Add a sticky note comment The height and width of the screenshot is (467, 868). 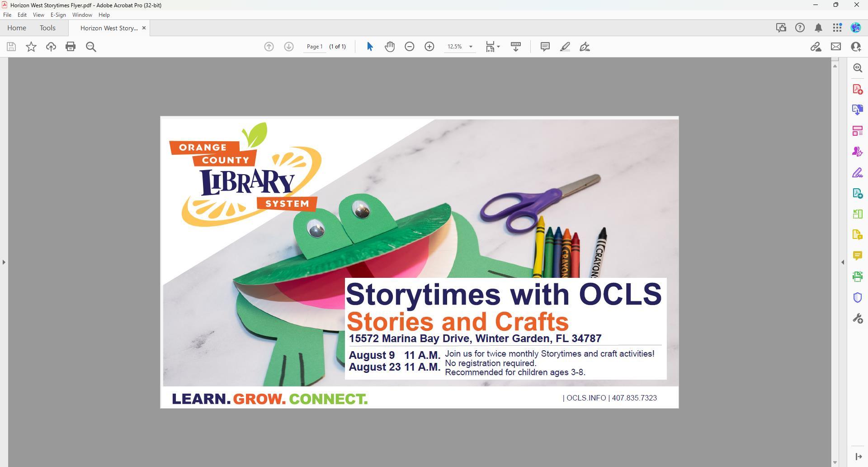tap(545, 47)
